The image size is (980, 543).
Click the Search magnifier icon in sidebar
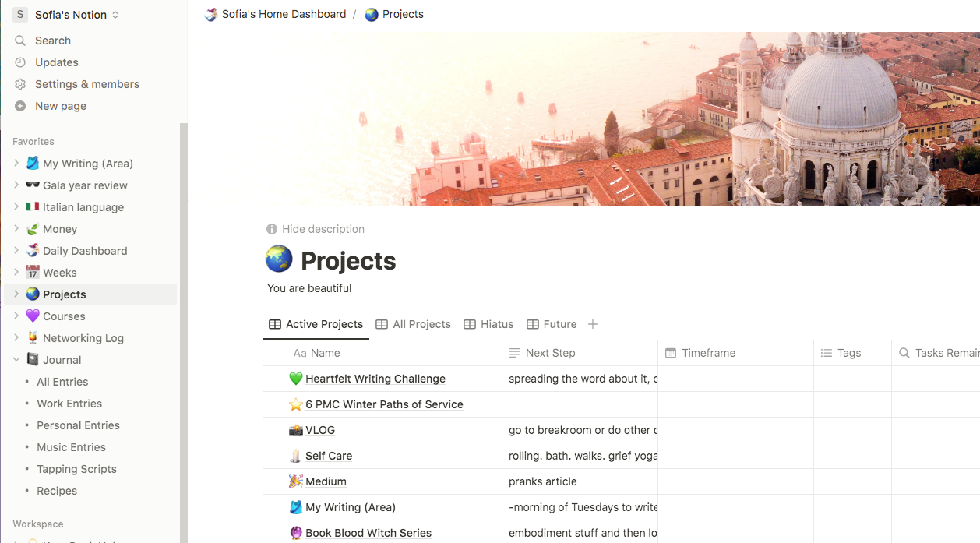(20, 41)
